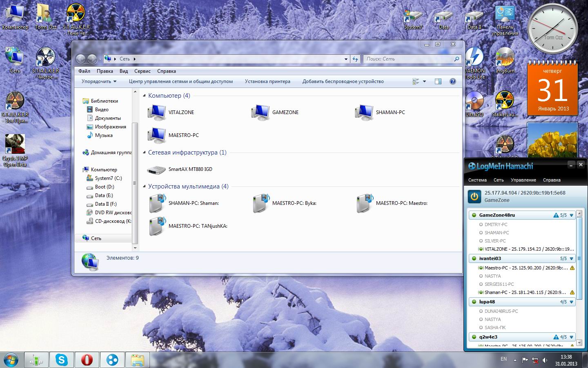Select the MAESTRO-PC computer icon
This screenshot has height=368, width=588.
coord(173,135)
